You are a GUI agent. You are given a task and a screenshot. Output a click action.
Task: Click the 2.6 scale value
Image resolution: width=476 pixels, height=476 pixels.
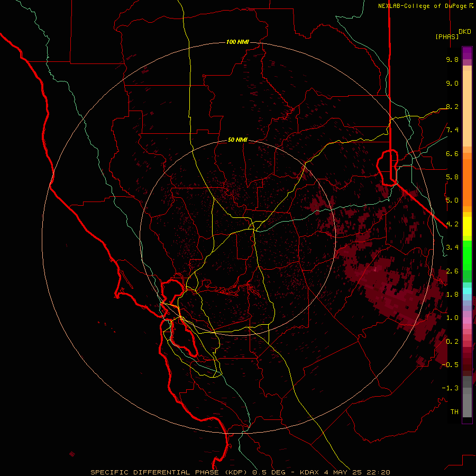[452, 271]
